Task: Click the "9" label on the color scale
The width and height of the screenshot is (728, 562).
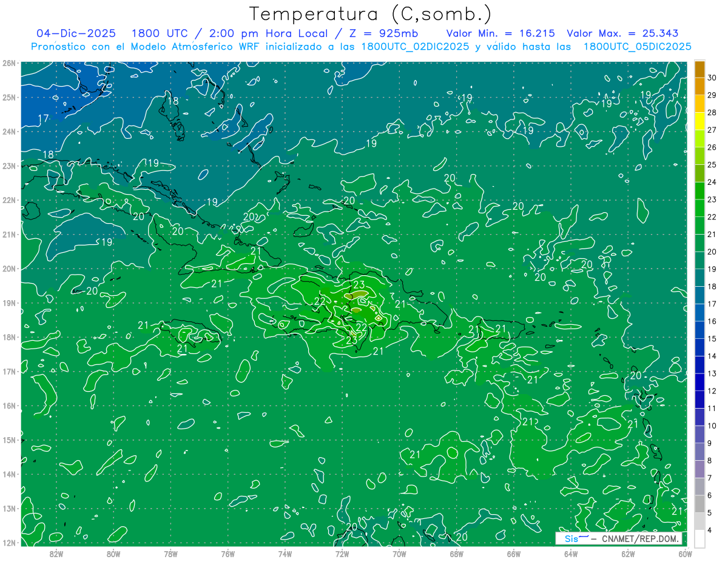Action: [710, 443]
